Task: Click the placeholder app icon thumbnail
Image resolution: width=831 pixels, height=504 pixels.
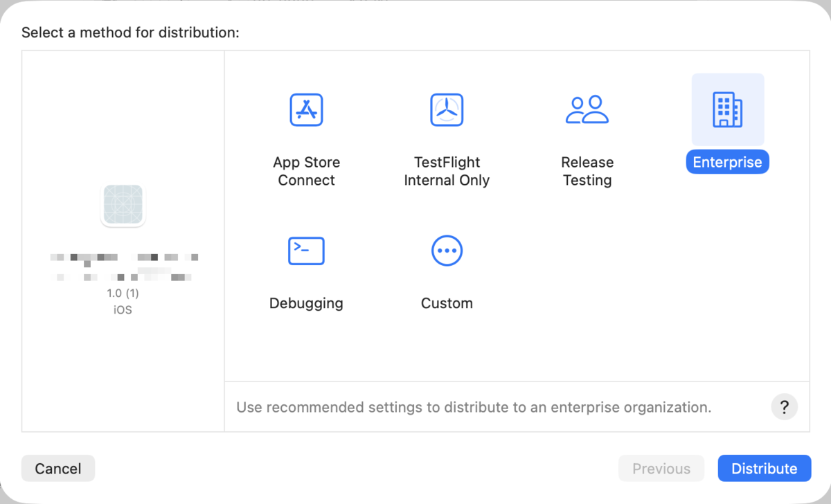Action: click(x=123, y=205)
